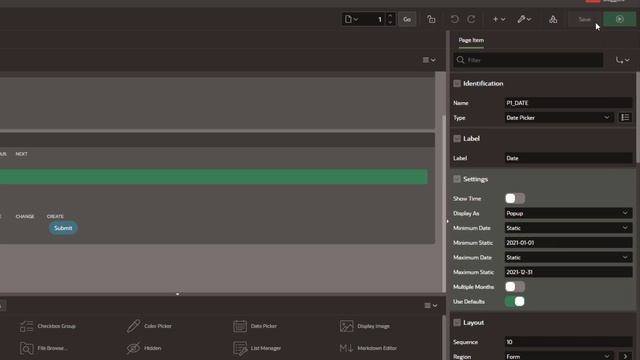This screenshot has width=640, height=360.
Task: Open the gallery pane menu icon
Action: (431, 305)
